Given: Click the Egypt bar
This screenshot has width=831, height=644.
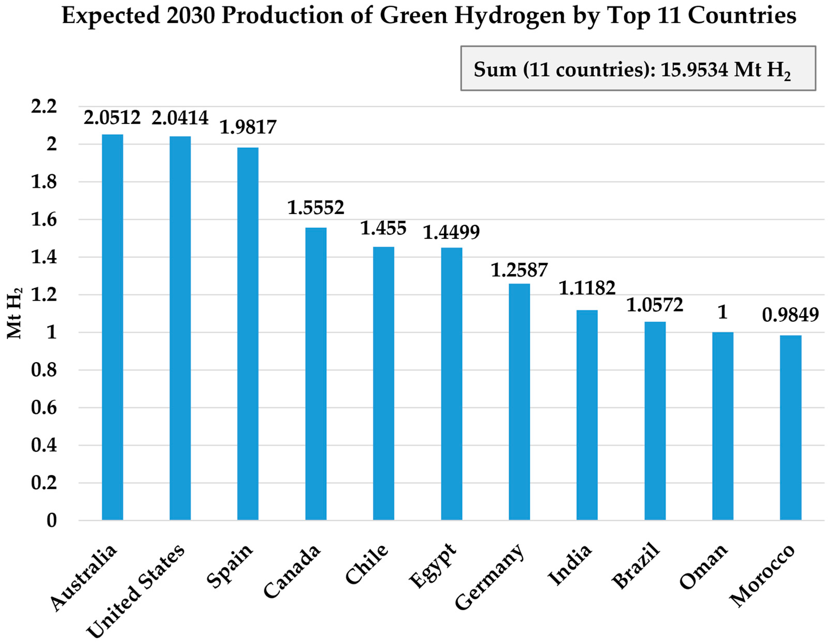Looking at the screenshot, I should [x=452, y=383].
